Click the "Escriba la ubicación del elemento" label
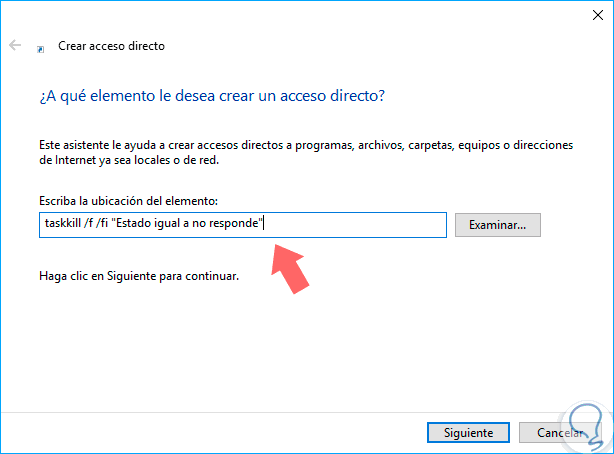Screen dimensions: 614x454 [126, 202]
